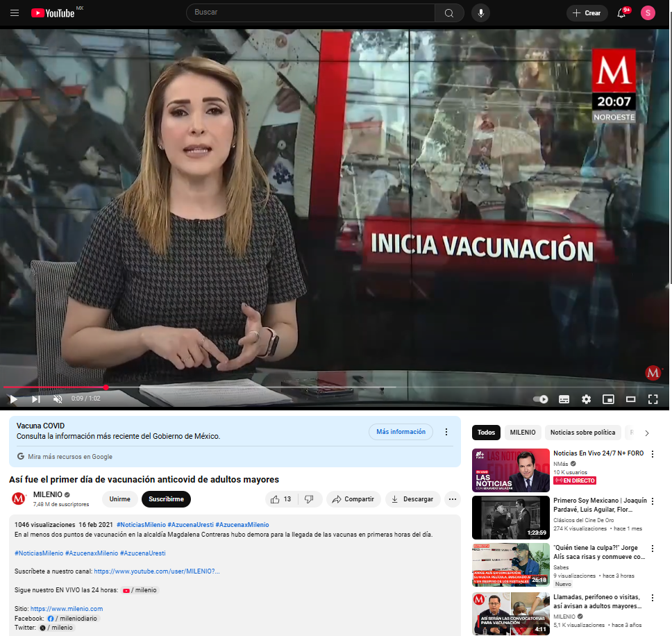The width and height of the screenshot is (672, 636).
Task: Open the #NoticiasMilenio hashtag beside the date
Action: coord(141,525)
